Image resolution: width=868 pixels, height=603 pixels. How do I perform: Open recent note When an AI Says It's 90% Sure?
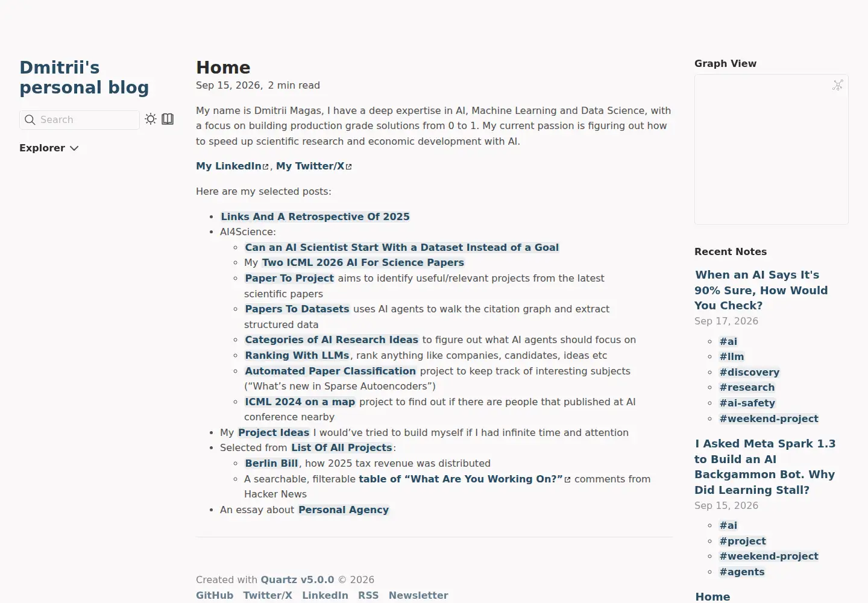(761, 290)
